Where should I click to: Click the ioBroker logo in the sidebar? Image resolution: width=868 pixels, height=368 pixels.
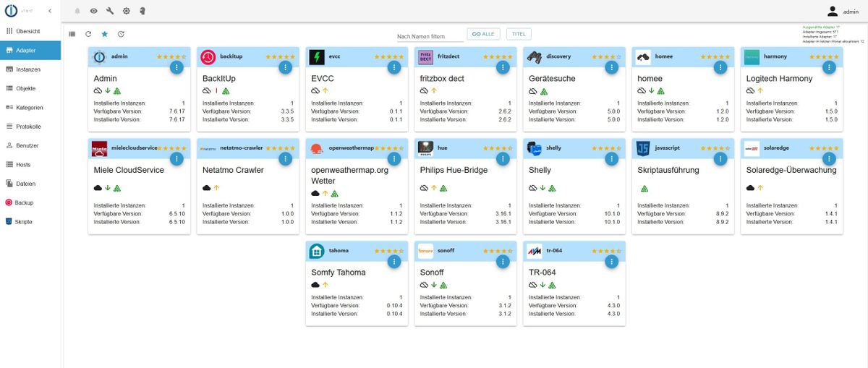pyautogui.click(x=12, y=11)
